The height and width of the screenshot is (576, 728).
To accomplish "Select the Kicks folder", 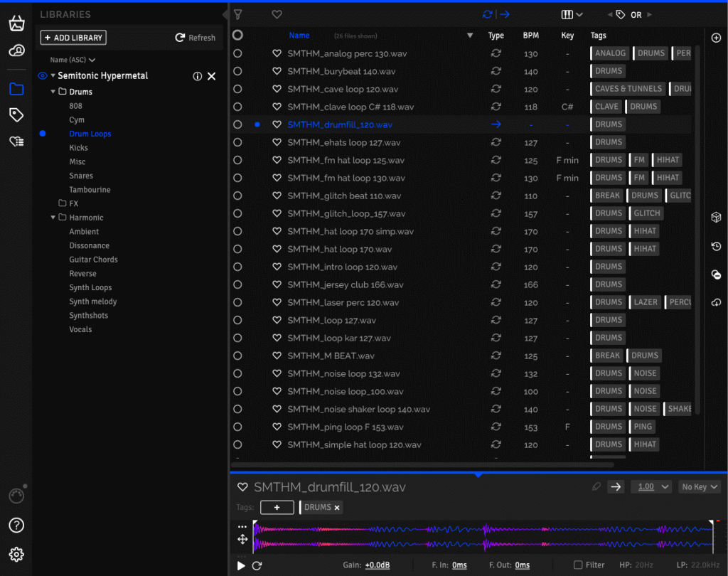I will [x=78, y=148].
